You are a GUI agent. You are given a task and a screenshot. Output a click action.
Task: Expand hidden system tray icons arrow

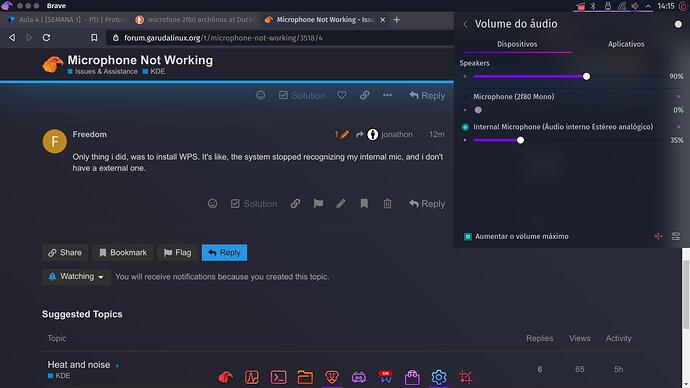pyautogui.click(x=648, y=6)
